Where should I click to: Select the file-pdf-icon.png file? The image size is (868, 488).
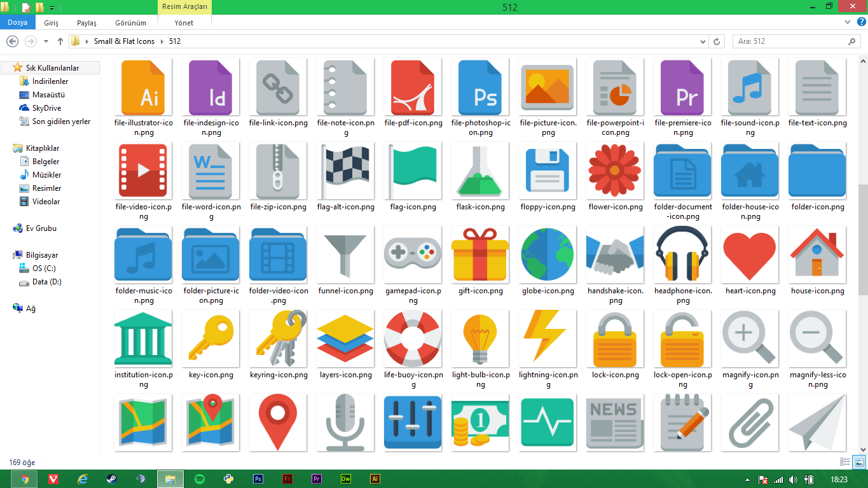click(x=413, y=87)
